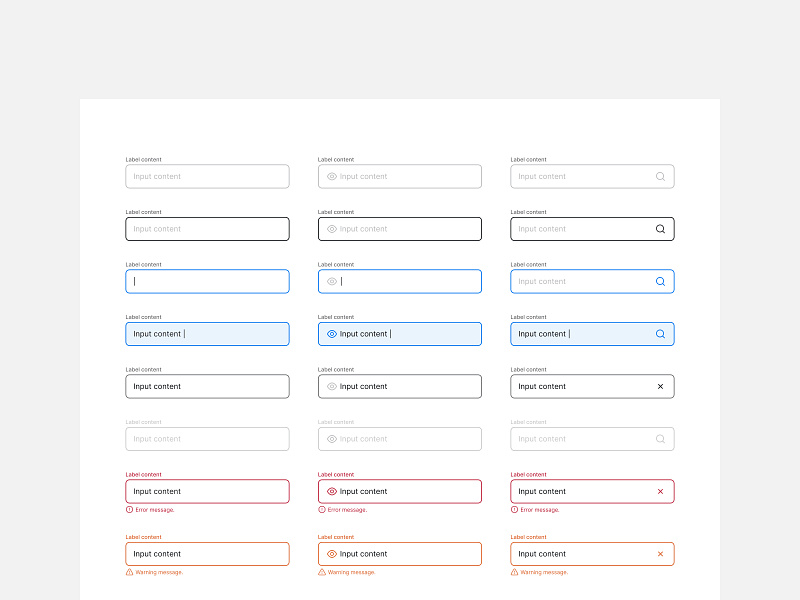Image resolution: width=800 pixels, height=600 pixels.
Task: Click the search magnifier icon in the top-right input
Action: (660, 176)
